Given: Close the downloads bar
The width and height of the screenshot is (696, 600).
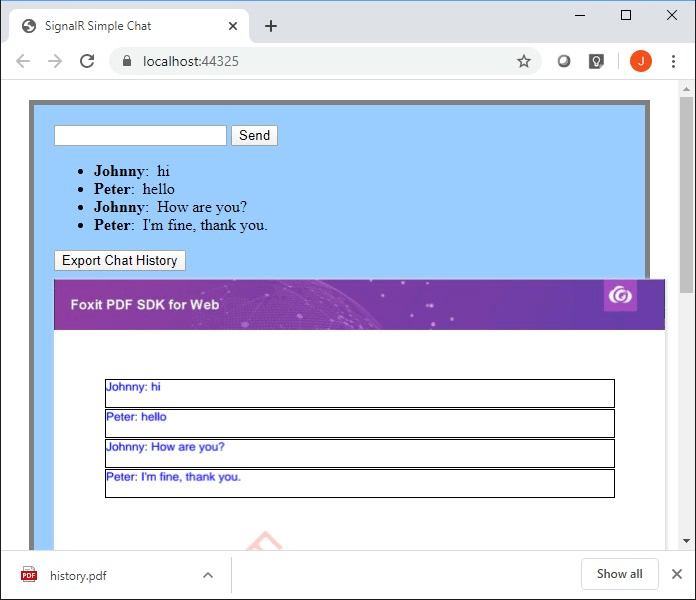Looking at the screenshot, I should tap(677, 574).
